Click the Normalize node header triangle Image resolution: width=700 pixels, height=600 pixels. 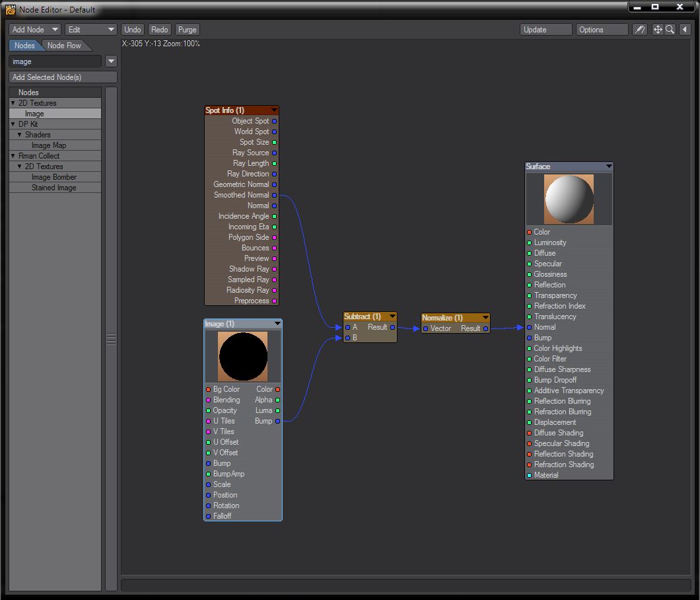point(485,318)
